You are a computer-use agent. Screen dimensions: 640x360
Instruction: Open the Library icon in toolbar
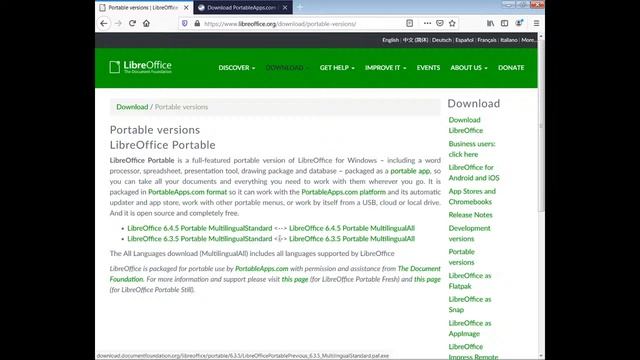490,23
